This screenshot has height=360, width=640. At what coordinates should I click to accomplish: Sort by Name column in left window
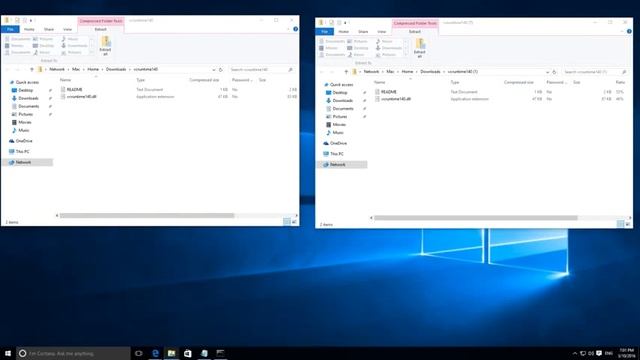coord(65,80)
